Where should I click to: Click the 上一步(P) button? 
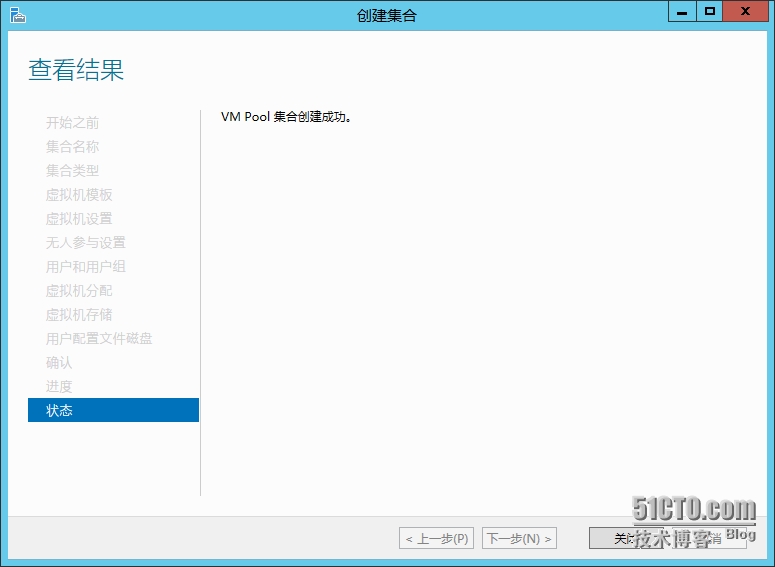(x=436, y=538)
